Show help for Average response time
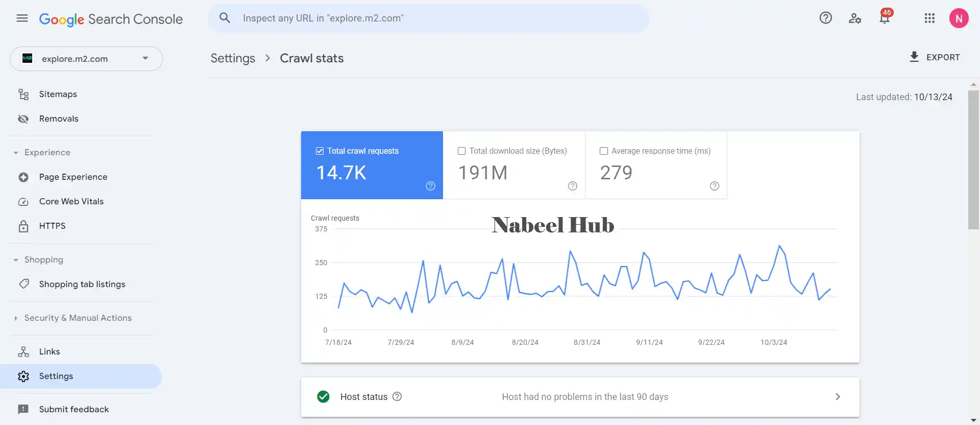This screenshot has width=980, height=425. coord(715,186)
